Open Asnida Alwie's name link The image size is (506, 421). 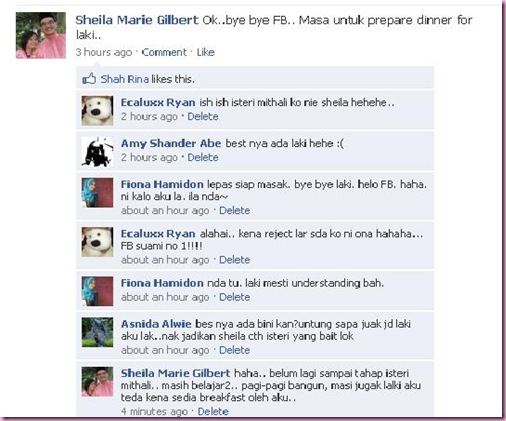(x=156, y=324)
